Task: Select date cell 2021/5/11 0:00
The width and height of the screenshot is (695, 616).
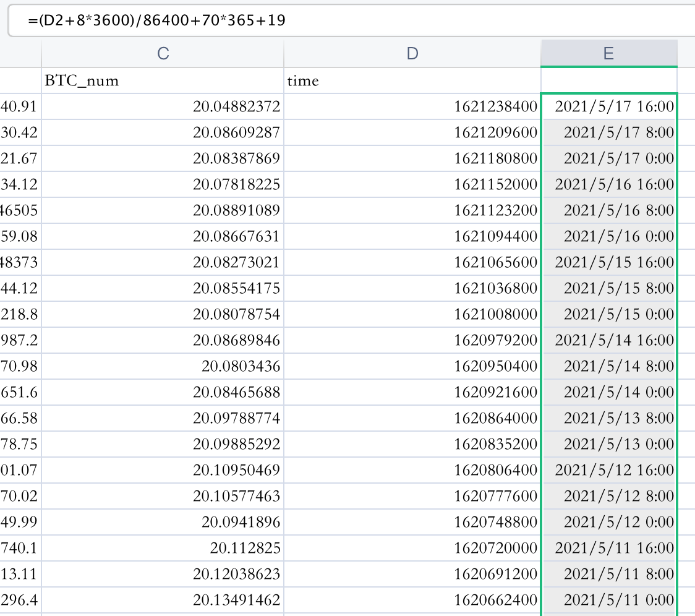Action: point(609,600)
